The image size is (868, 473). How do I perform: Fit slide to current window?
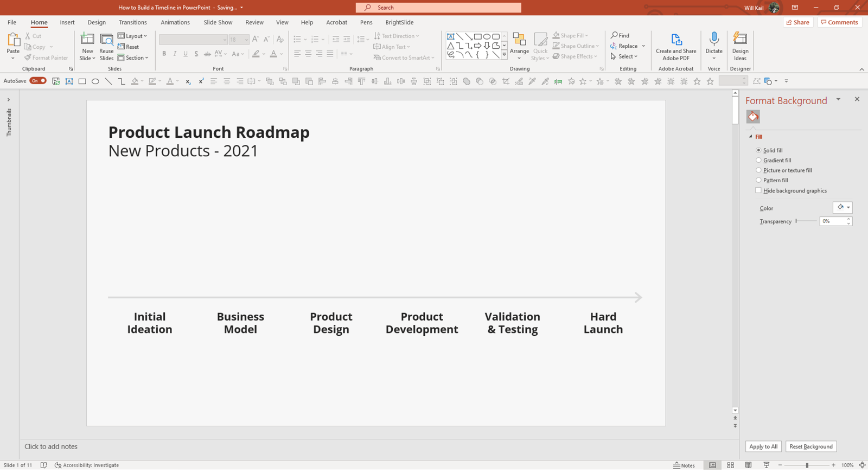click(x=862, y=465)
